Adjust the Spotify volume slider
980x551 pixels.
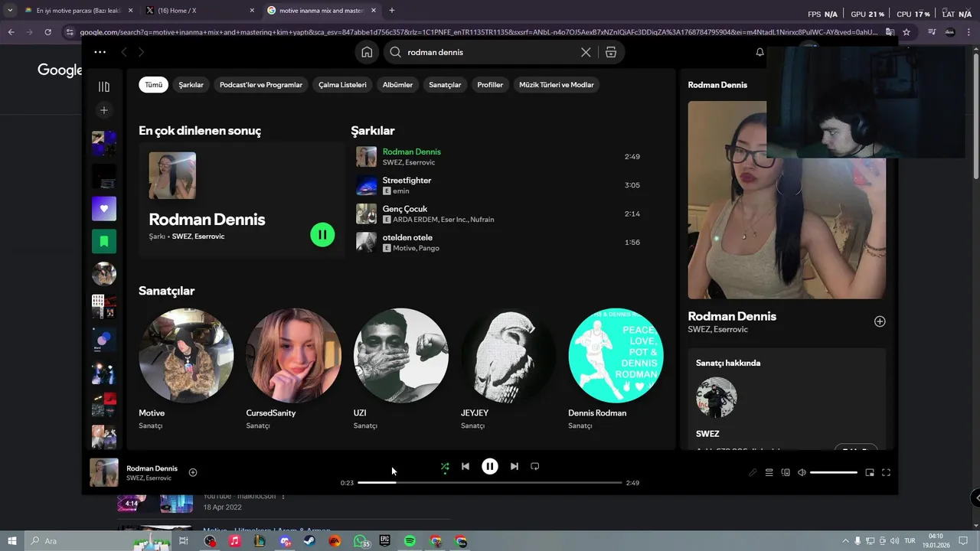click(x=834, y=472)
